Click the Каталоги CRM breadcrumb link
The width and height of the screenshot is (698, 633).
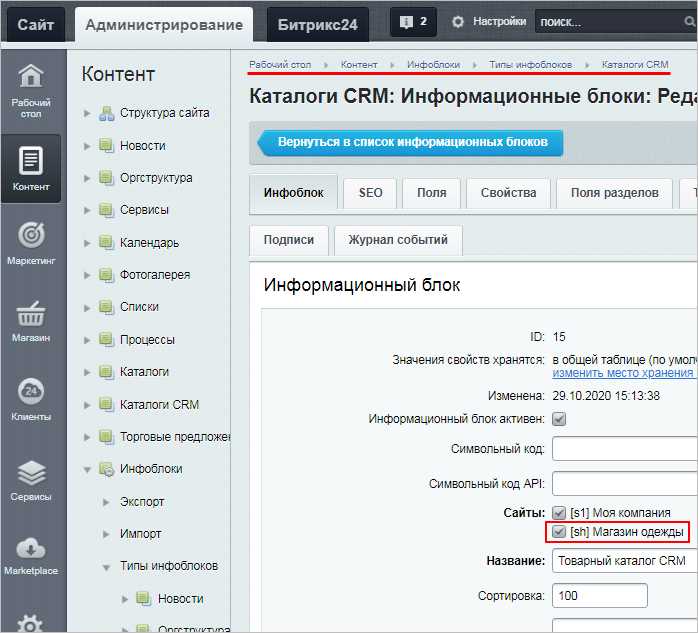click(x=635, y=65)
